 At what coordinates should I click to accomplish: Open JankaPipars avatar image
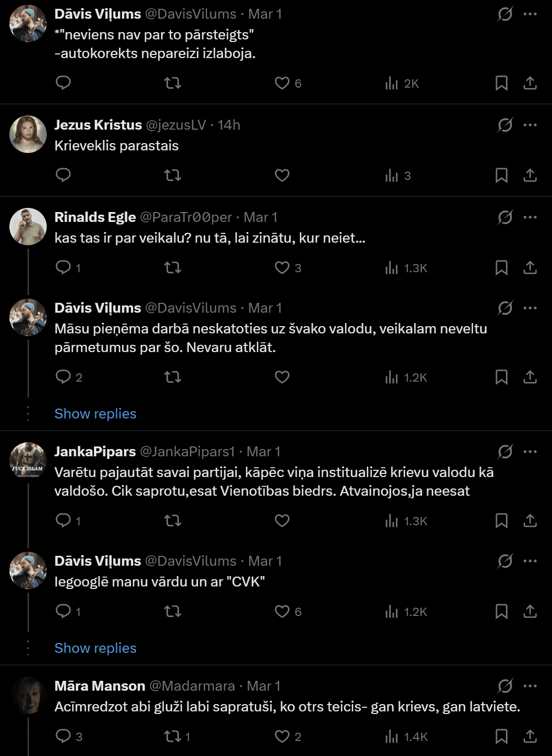[x=28, y=461]
